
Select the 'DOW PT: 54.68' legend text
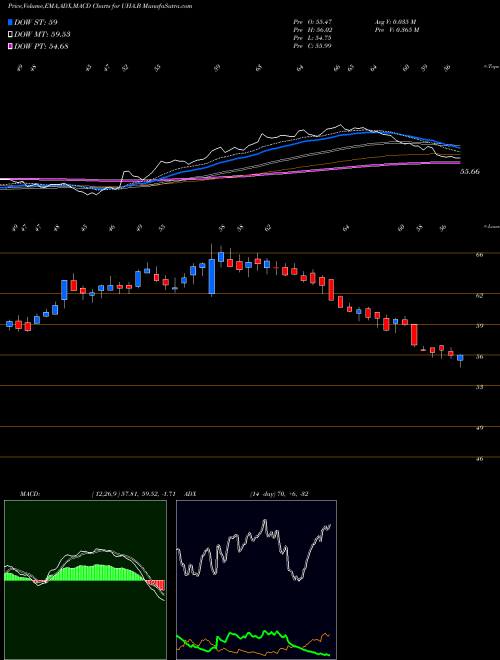click(x=41, y=46)
